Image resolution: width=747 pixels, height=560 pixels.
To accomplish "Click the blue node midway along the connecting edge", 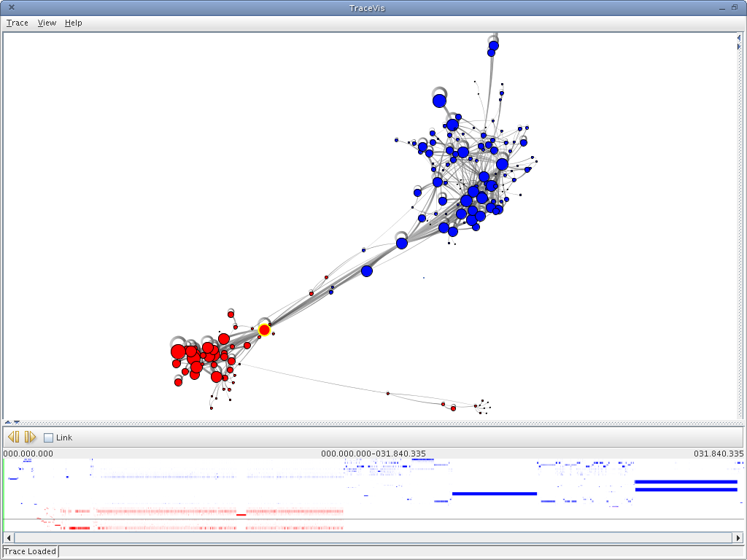I will (366, 271).
